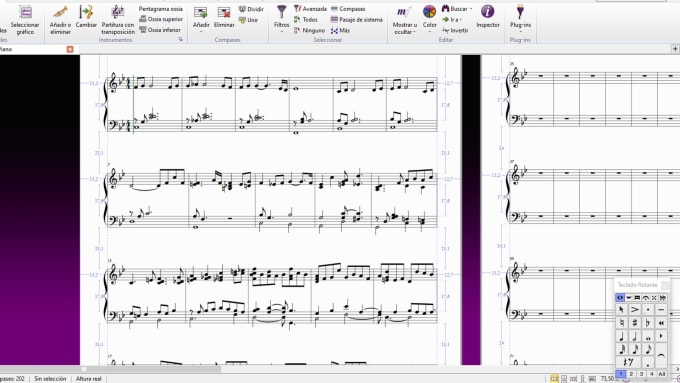Click plus button to open new tab
Screen dimensions: 680x383
pos(675,49)
